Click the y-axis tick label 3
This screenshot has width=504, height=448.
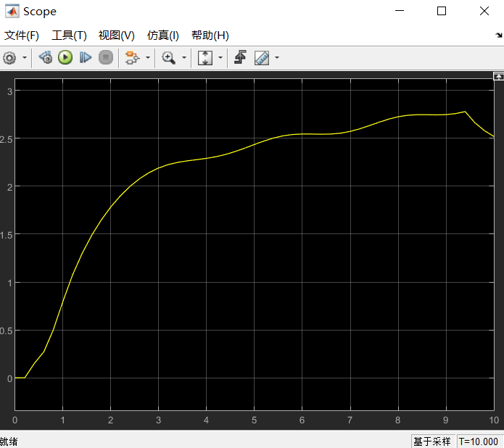tap(9, 91)
